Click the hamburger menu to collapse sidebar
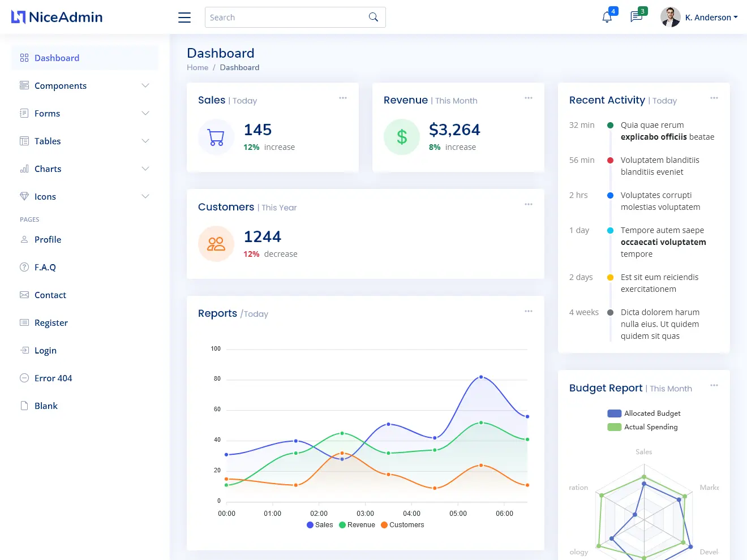The image size is (747, 560). pos(184,17)
